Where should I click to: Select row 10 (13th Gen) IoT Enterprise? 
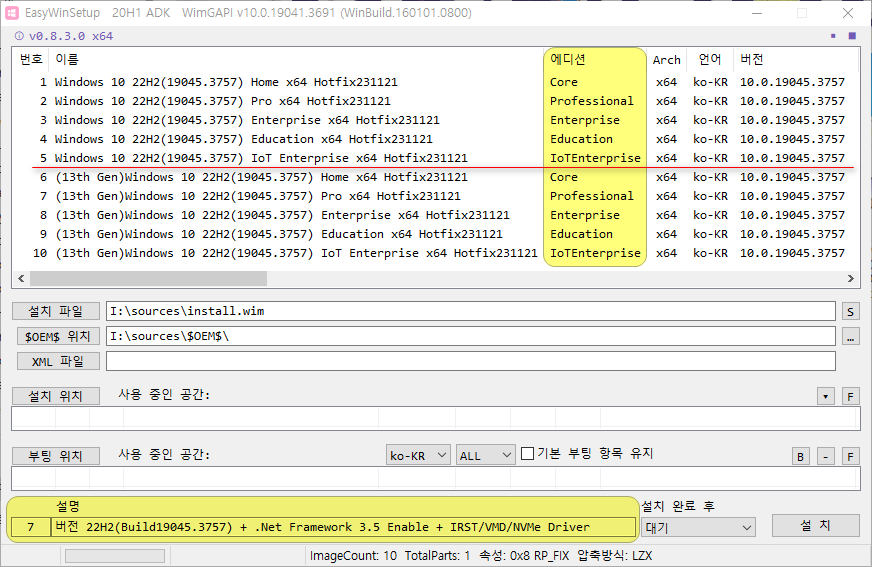(436, 253)
